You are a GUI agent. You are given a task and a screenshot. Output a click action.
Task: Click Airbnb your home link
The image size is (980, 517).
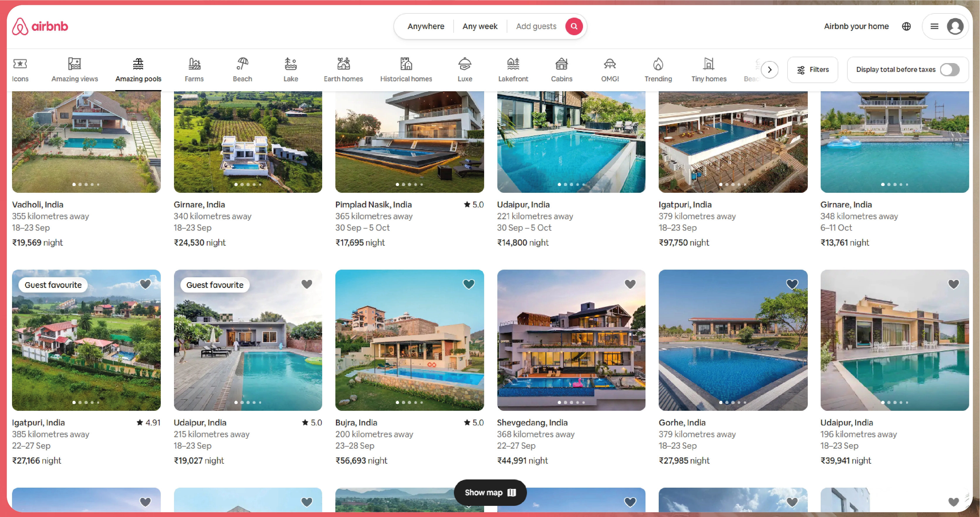coord(856,26)
